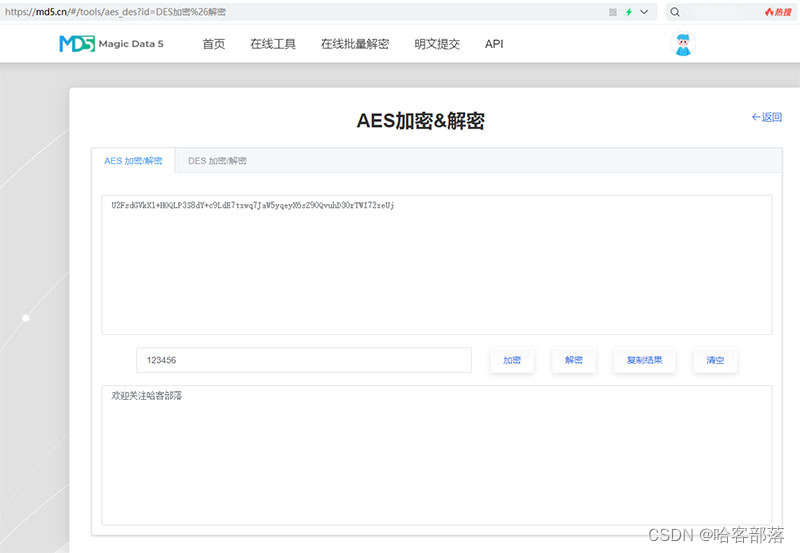Viewport: 800px width, 553px height.
Task: Open the 在线工具 menu
Action: coord(273,44)
